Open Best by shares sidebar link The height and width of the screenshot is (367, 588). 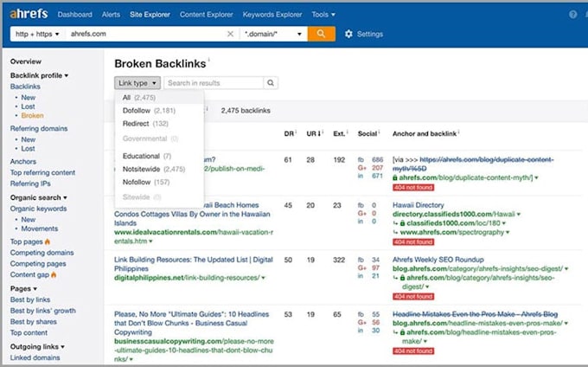pyautogui.click(x=34, y=322)
